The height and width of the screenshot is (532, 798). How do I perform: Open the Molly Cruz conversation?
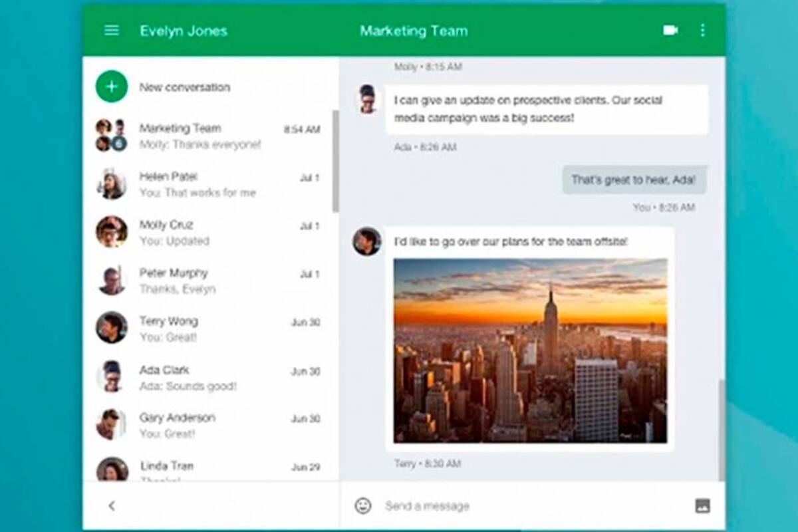207,232
